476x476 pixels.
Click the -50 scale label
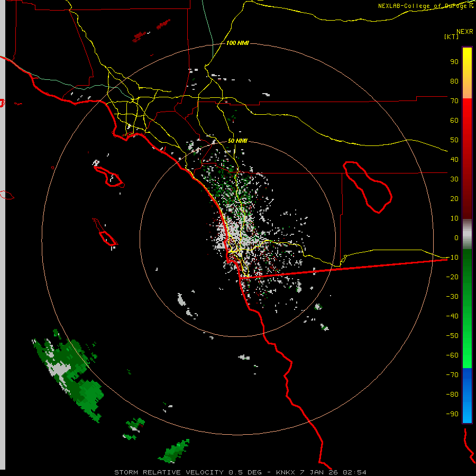coord(452,335)
